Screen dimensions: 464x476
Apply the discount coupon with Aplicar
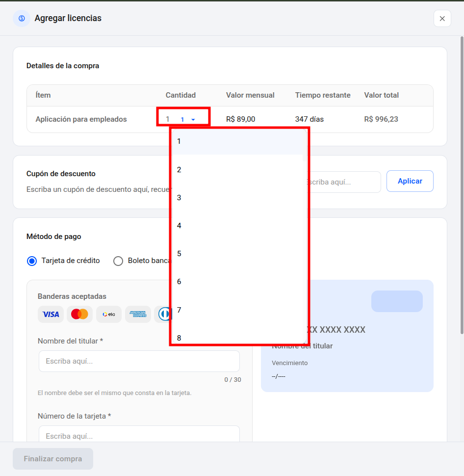[x=410, y=181]
